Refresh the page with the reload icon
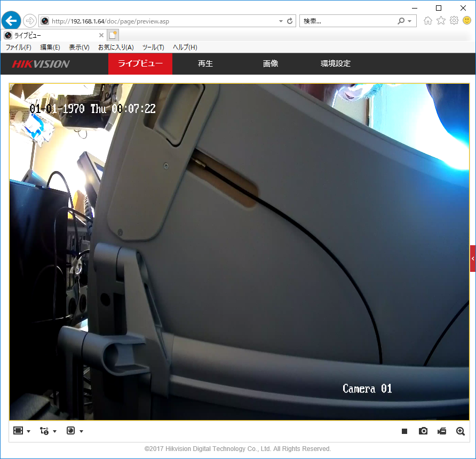Viewport: 476px width, 459px height. click(290, 21)
